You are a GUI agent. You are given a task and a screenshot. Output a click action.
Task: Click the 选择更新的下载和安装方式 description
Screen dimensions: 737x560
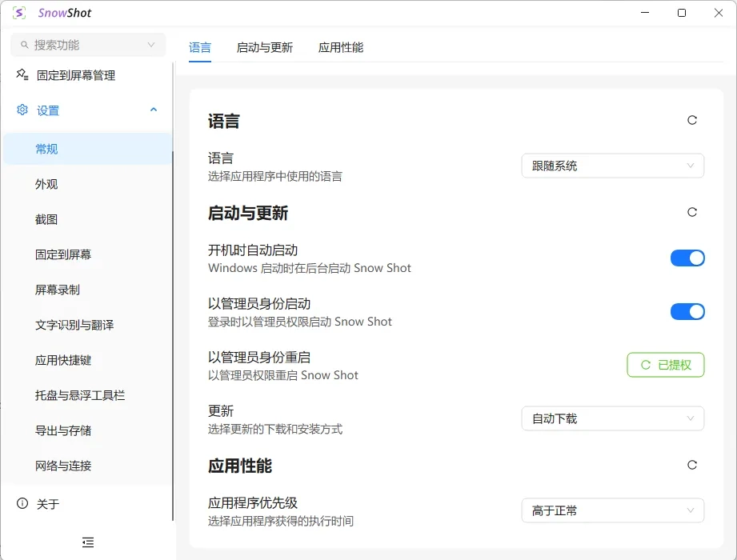point(275,430)
